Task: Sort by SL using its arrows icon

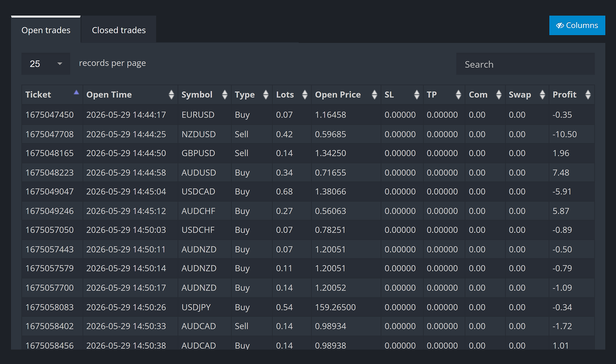Action: [417, 95]
